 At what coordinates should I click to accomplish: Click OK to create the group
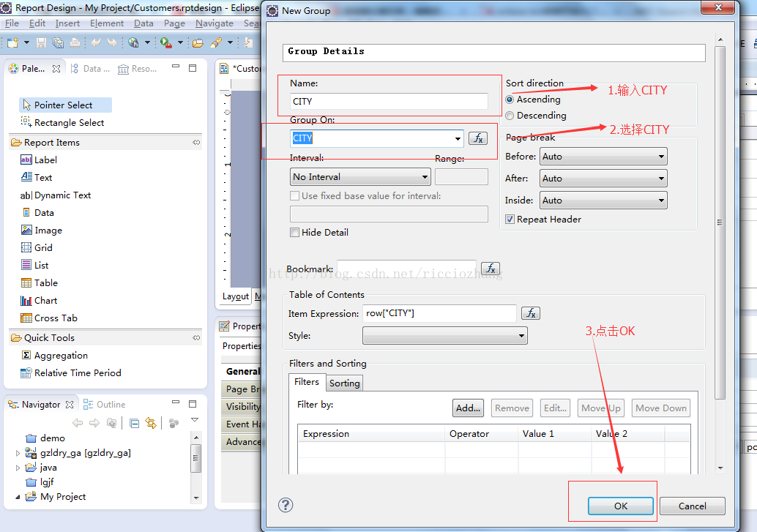(x=620, y=506)
